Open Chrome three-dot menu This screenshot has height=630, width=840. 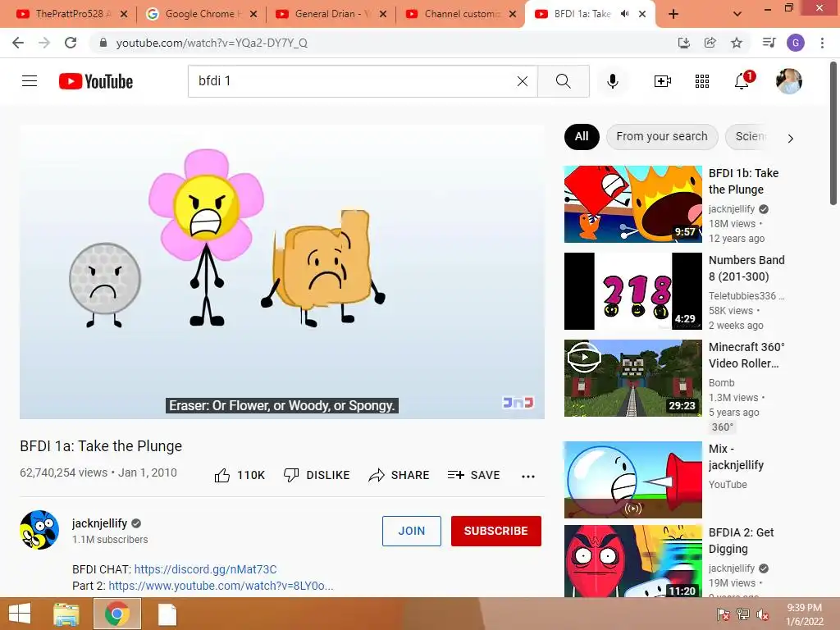[x=822, y=43]
